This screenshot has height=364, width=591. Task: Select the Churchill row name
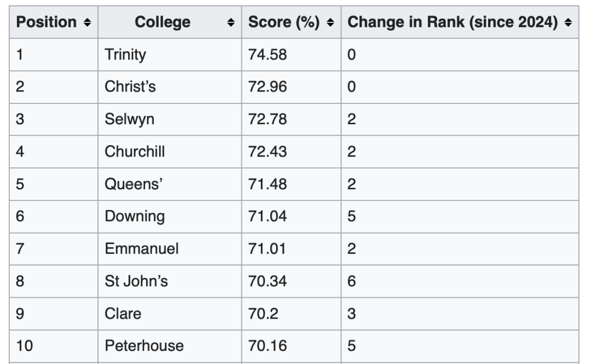(x=135, y=152)
